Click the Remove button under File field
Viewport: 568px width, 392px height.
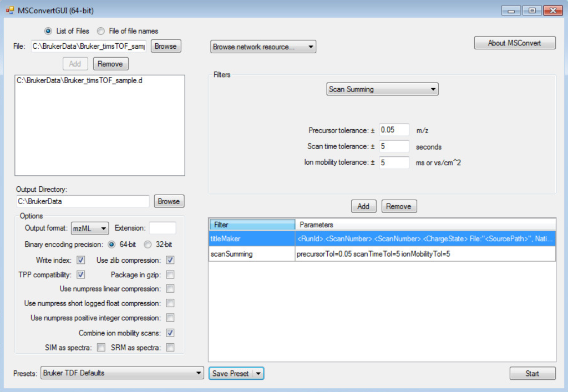[x=110, y=64]
